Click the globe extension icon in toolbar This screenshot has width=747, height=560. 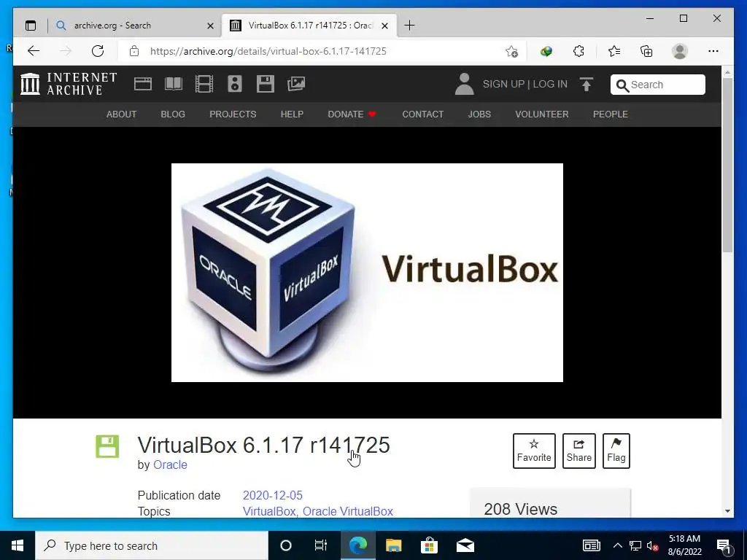pyautogui.click(x=546, y=51)
